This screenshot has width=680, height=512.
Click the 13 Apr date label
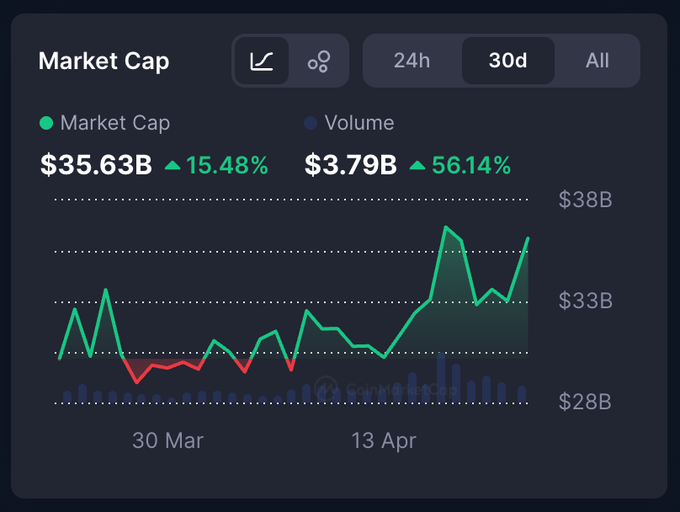[383, 440]
